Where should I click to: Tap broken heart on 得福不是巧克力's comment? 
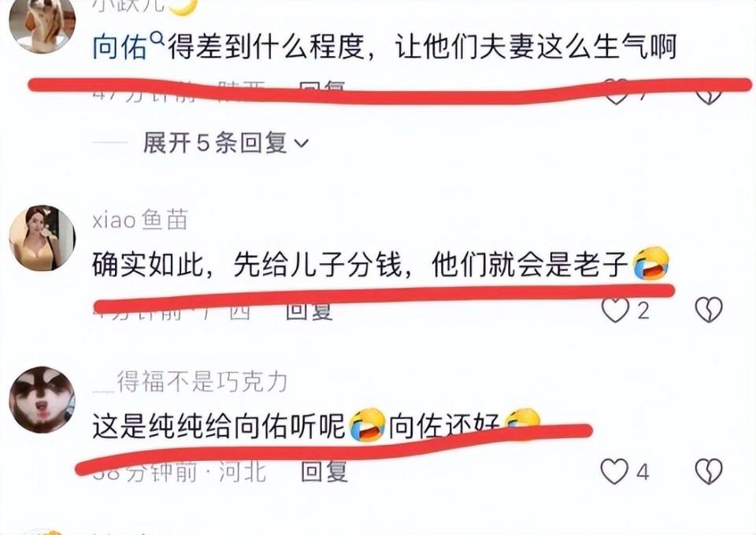[x=709, y=471]
